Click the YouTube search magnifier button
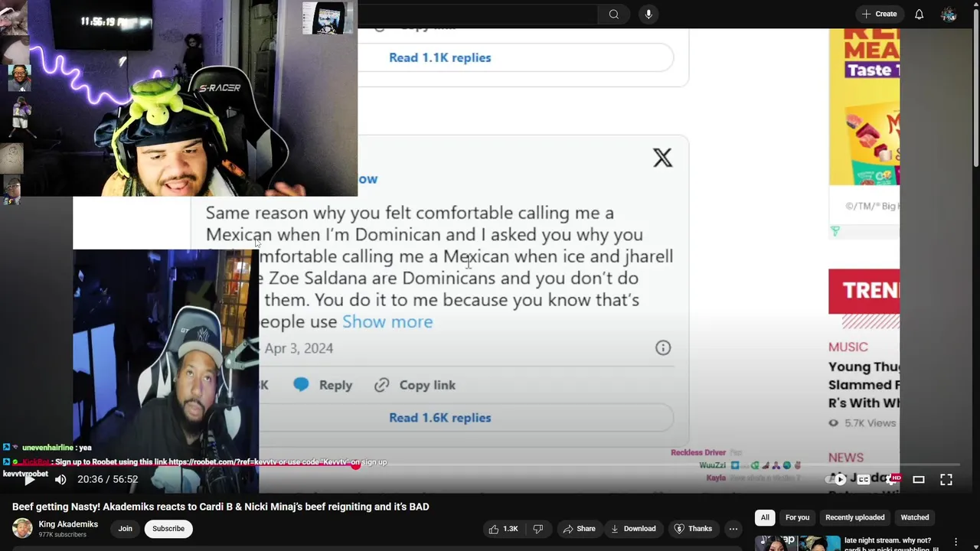 pos(614,14)
